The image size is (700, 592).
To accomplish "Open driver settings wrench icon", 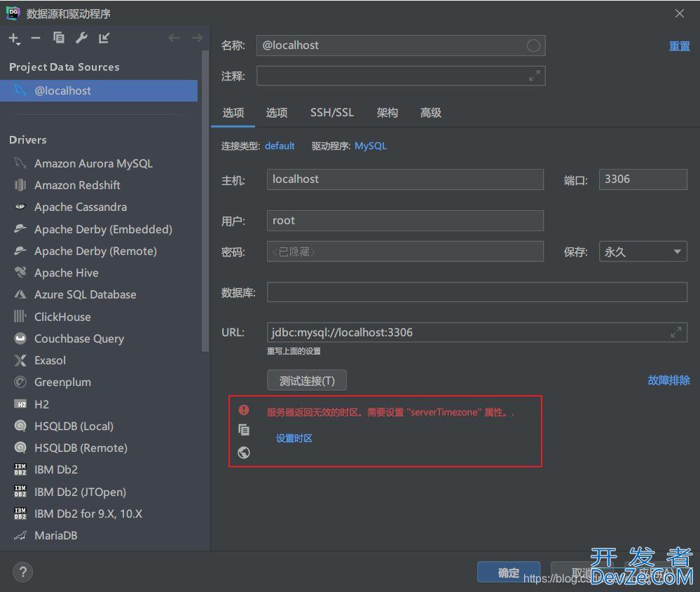I will tap(81, 38).
